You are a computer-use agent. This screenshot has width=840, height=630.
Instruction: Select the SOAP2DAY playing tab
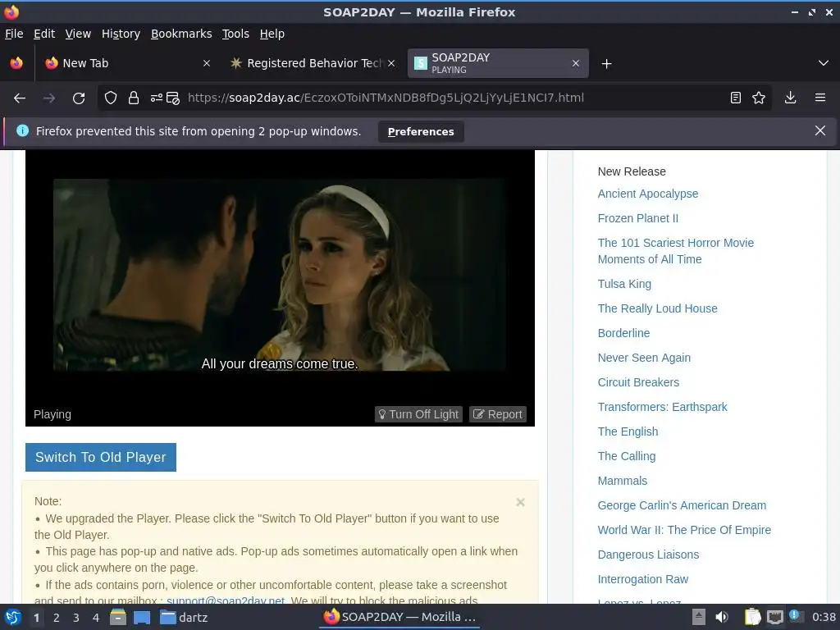click(498, 63)
